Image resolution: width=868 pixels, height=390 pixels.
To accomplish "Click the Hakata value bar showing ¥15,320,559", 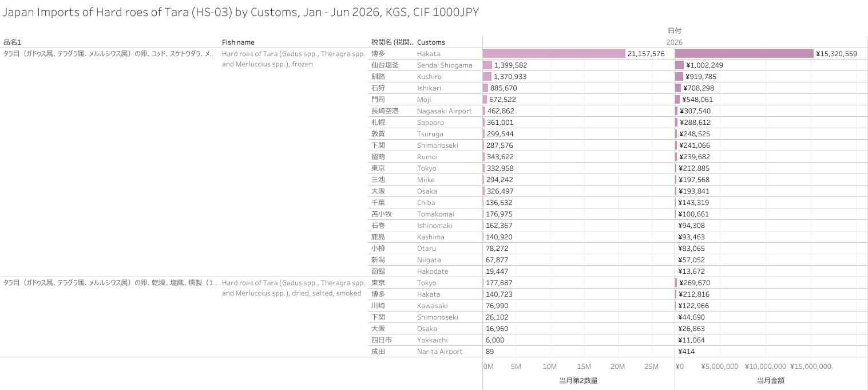I will pos(744,53).
